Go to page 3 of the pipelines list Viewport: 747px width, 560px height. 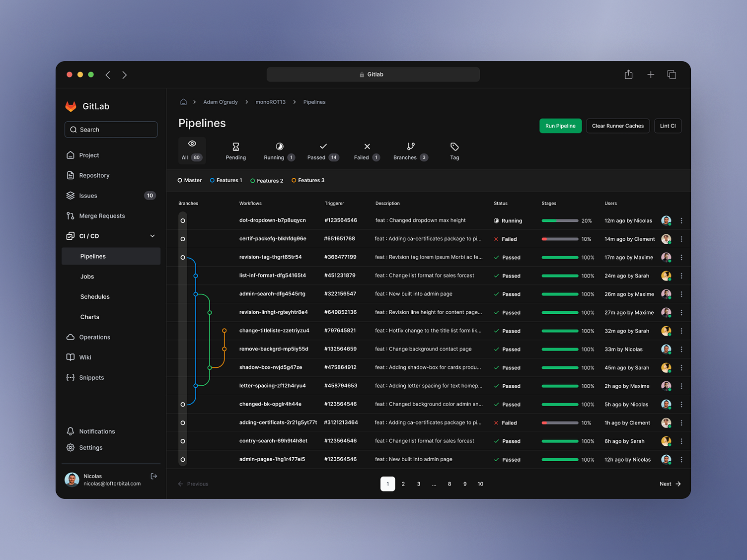pyautogui.click(x=418, y=484)
